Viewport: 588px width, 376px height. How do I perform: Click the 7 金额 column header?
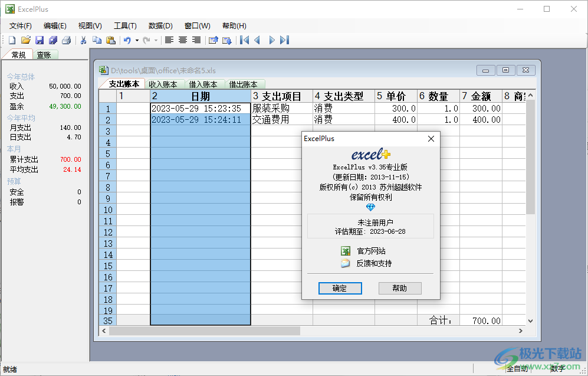481,96
